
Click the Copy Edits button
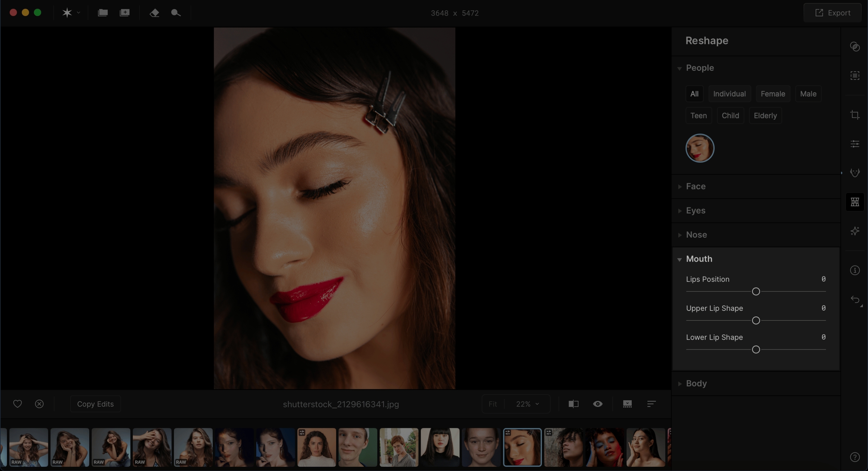pos(95,404)
